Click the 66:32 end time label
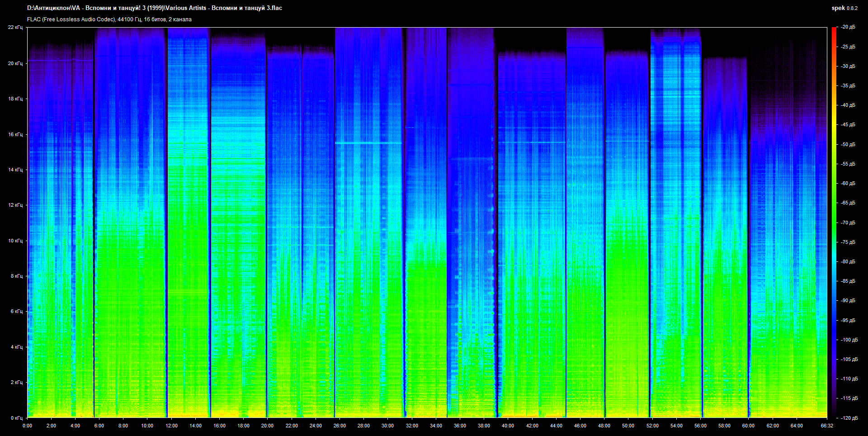The height and width of the screenshot is (436, 868). [x=827, y=426]
